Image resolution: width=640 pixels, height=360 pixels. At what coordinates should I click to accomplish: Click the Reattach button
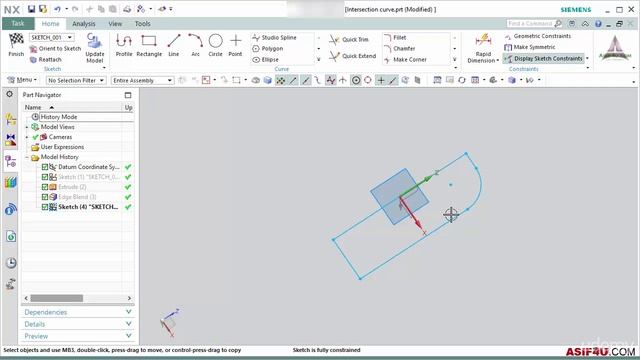click(46, 60)
